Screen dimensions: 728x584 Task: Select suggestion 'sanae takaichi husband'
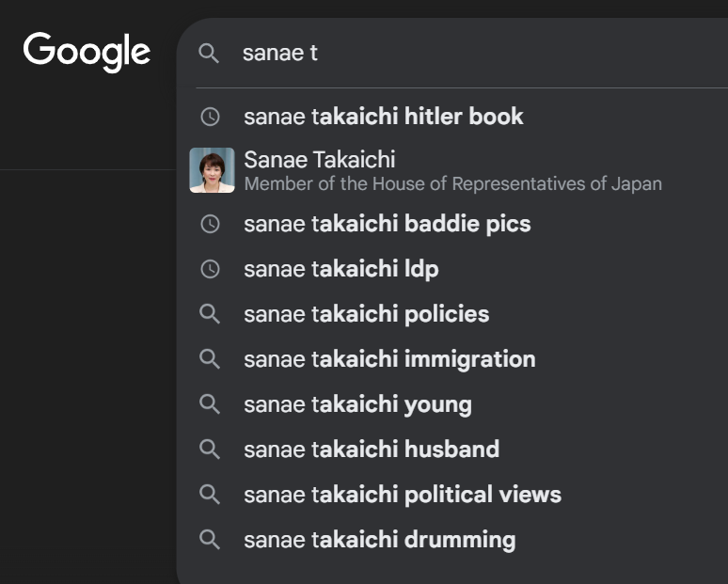tap(372, 450)
